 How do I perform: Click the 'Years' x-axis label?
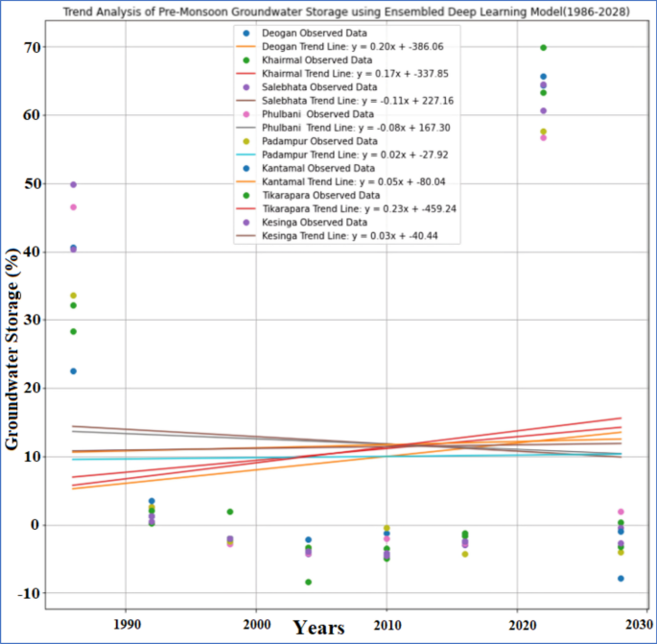pos(318,628)
